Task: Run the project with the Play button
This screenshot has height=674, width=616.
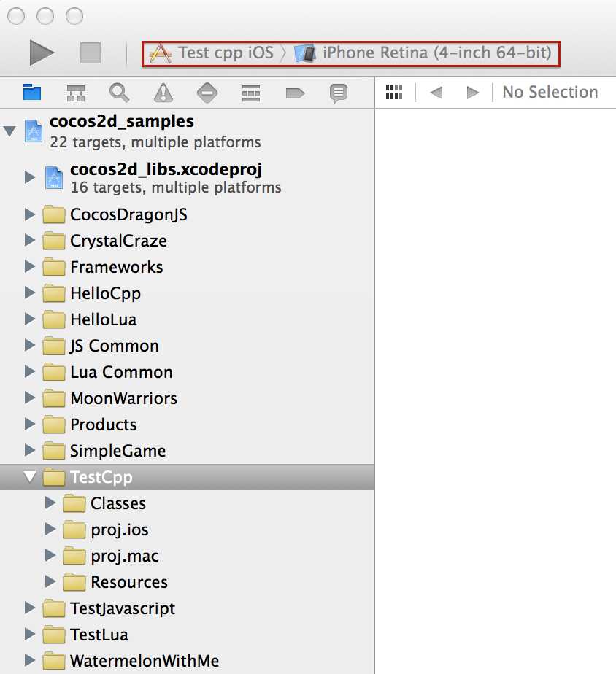Action: click(42, 53)
